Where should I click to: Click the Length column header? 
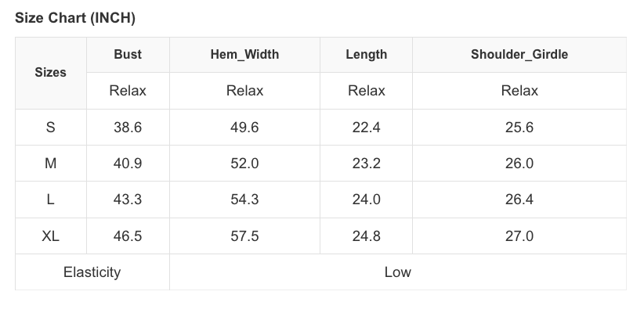pyautogui.click(x=366, y=55)
